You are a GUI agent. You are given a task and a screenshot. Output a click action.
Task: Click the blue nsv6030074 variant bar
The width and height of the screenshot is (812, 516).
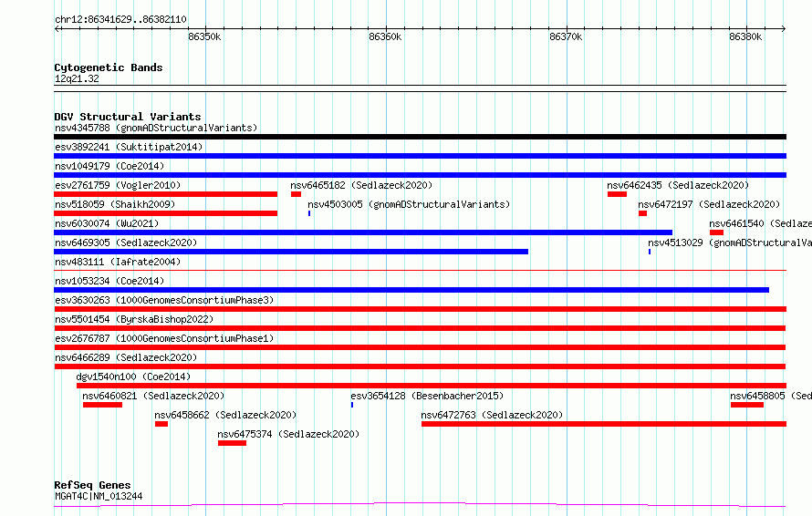coord(363,232)
